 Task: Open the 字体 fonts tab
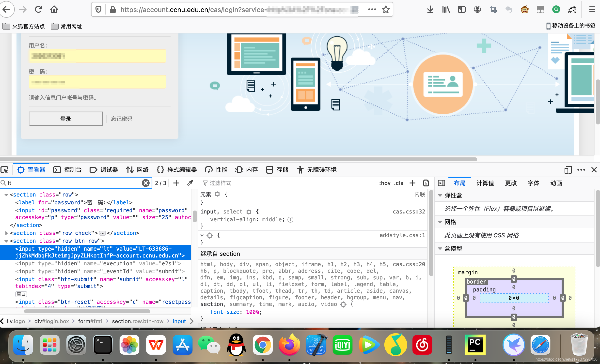tap(533, 183)
